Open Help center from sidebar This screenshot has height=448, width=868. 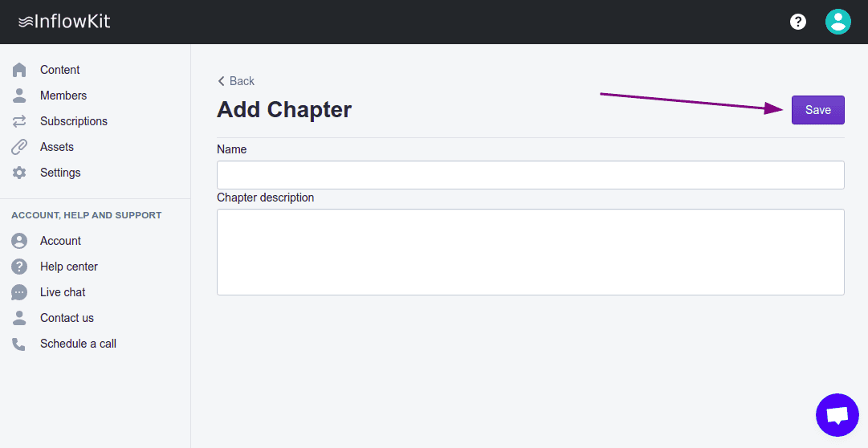click(x=68, y=267)
